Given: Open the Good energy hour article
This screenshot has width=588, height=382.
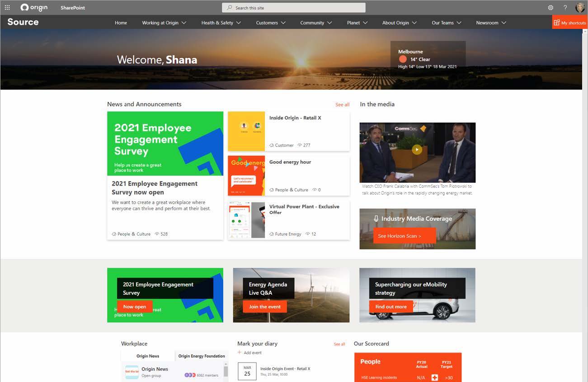Looking at the screenshot, I should point(290,162).
